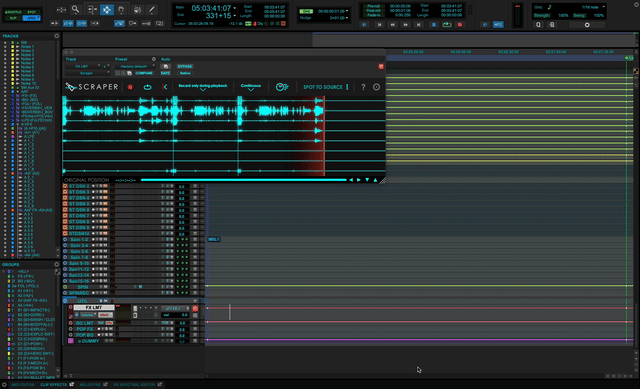Click transport Return to Zero button
This screenshot has height=389, width=640.
pyautogui.click(x=379, y=24)
